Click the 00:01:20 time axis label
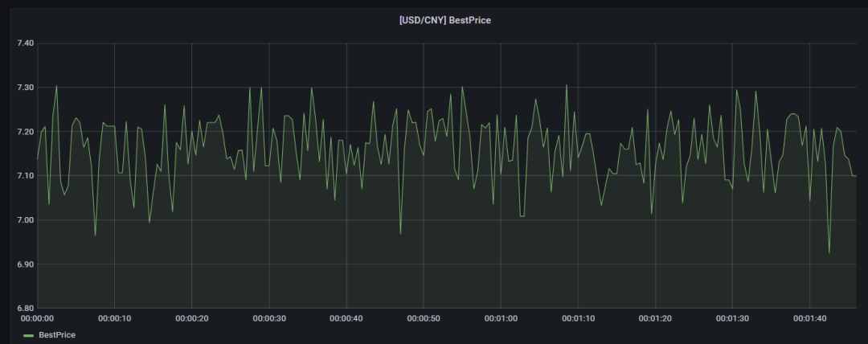Viewport: 868px width, 344px height. [x=656, y=318]
